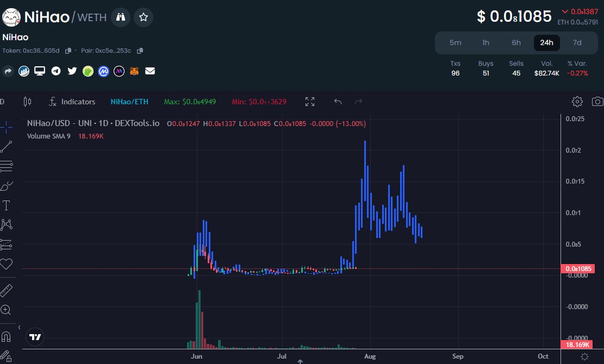604x364 pixels.
Task: Click the Min: $0.0₁₁3629 label
Action: click(x=259, y=102)
